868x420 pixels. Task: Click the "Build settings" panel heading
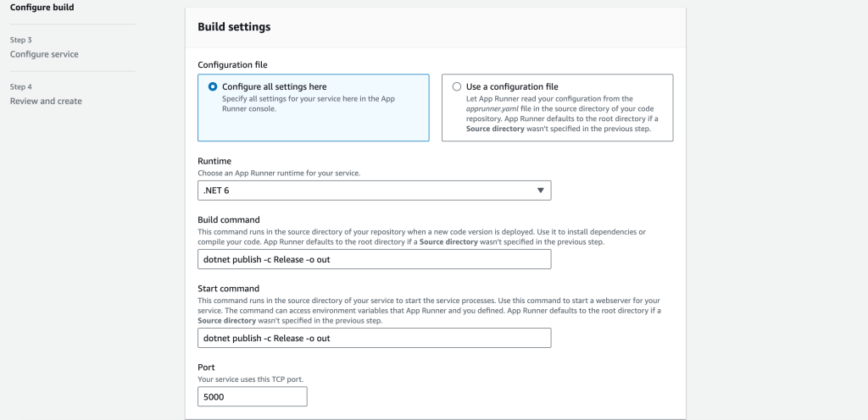point(234,27)
